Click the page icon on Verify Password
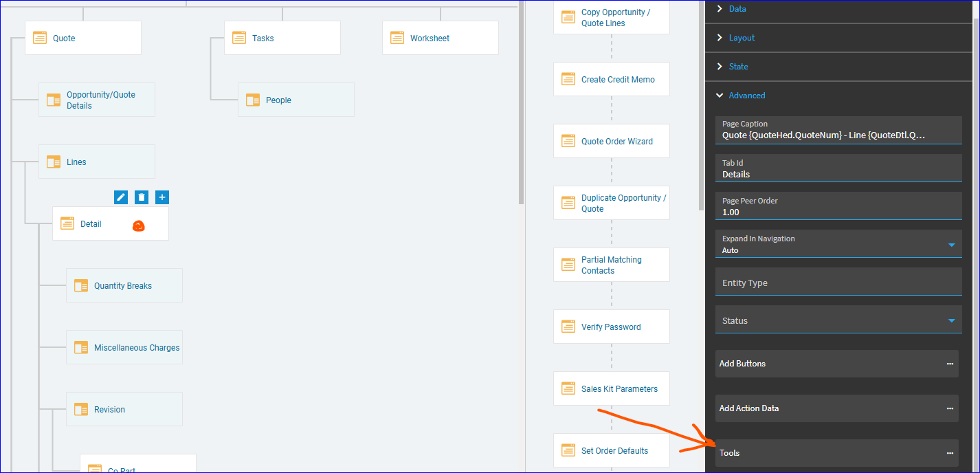The height and width of the screenshot is (473, 980). 568,327
